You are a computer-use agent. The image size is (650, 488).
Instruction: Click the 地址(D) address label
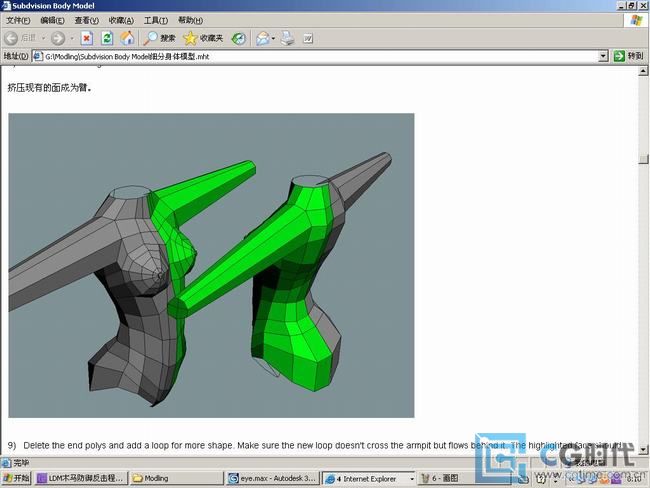(16, 56)
